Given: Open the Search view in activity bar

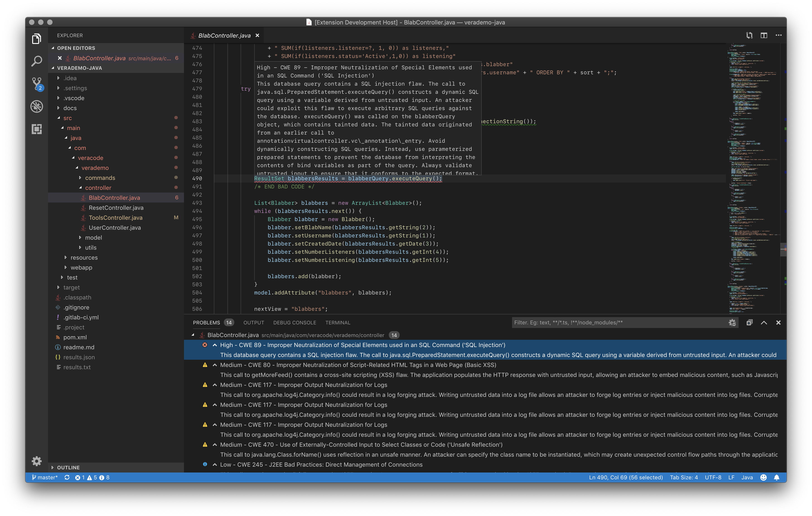Looking at the screenshot, I should point(36,61).
